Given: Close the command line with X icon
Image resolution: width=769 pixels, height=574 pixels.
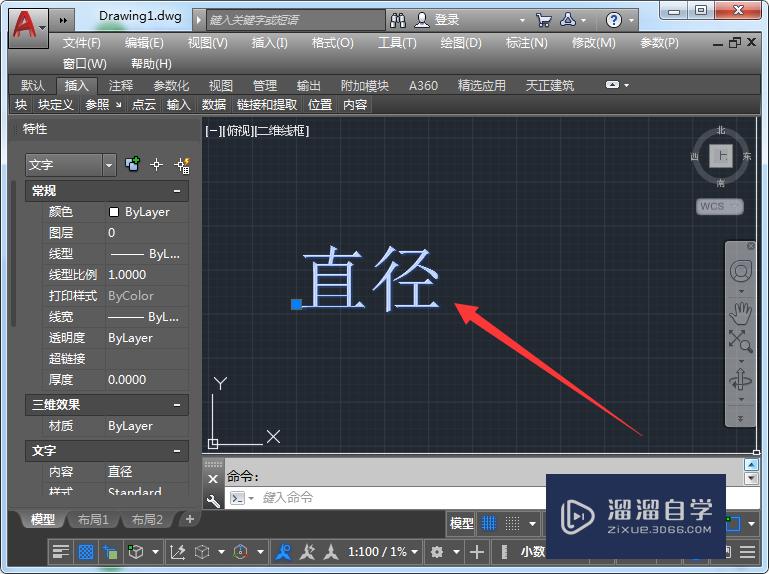Looking at the screenshot, I should pyautogui.click(x=213, y=479).
